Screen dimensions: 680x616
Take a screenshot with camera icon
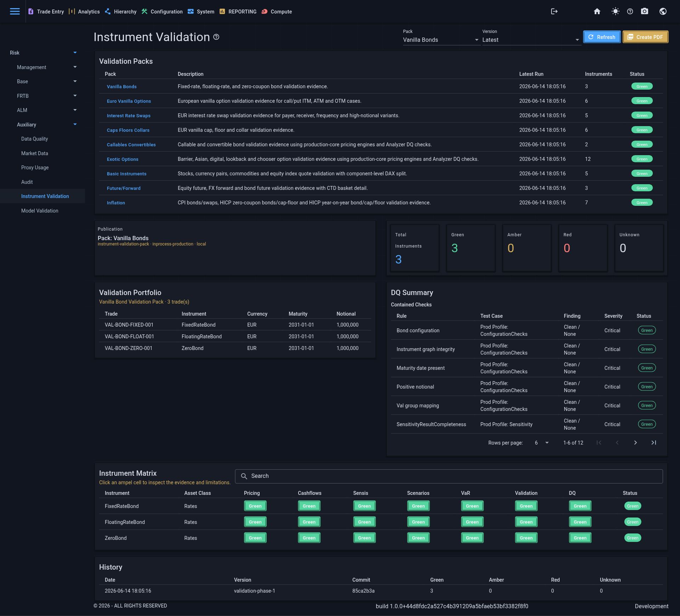tap(645, 11)
